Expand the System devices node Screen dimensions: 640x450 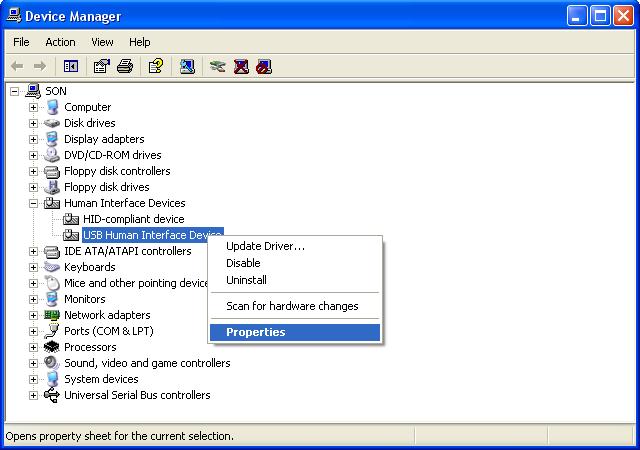(33, 379)
